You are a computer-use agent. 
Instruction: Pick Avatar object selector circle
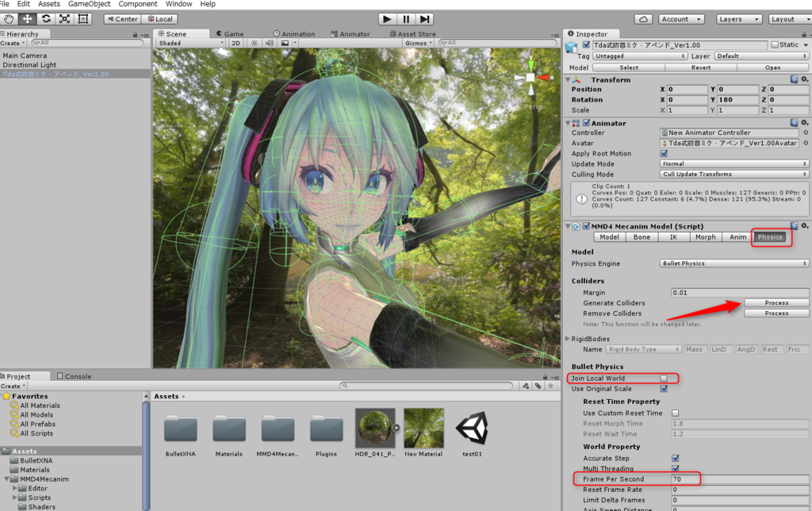(806, 143)
